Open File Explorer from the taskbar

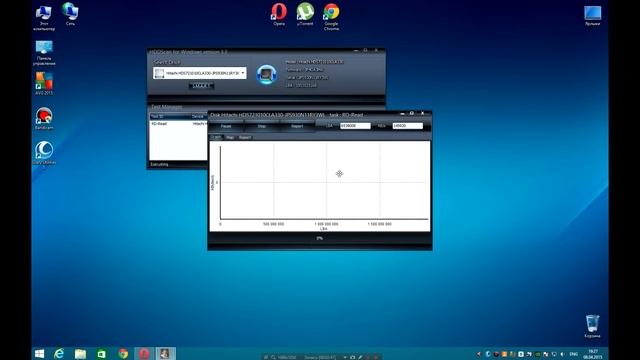[80, 354]
